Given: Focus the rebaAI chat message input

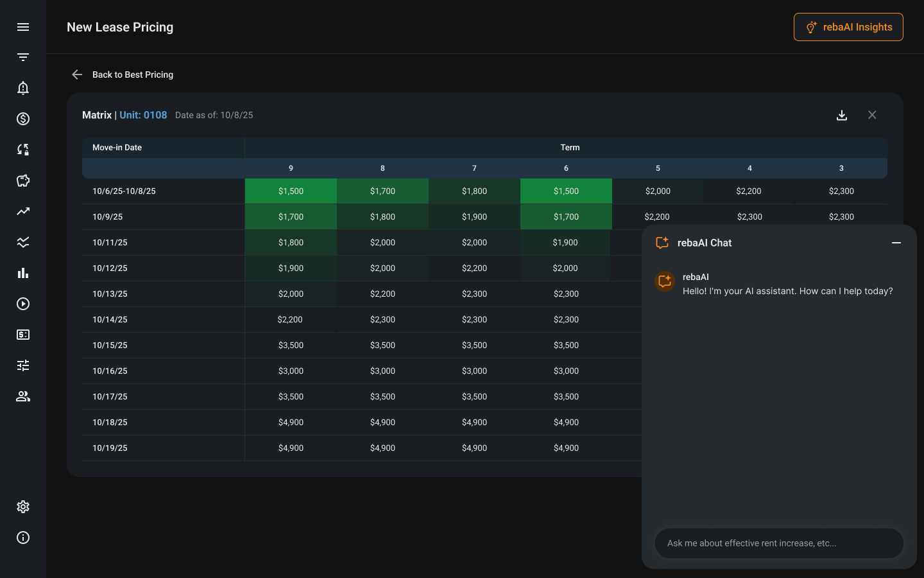Looking at the screenshot, I should pyautogui.click(x=779, y=543).
